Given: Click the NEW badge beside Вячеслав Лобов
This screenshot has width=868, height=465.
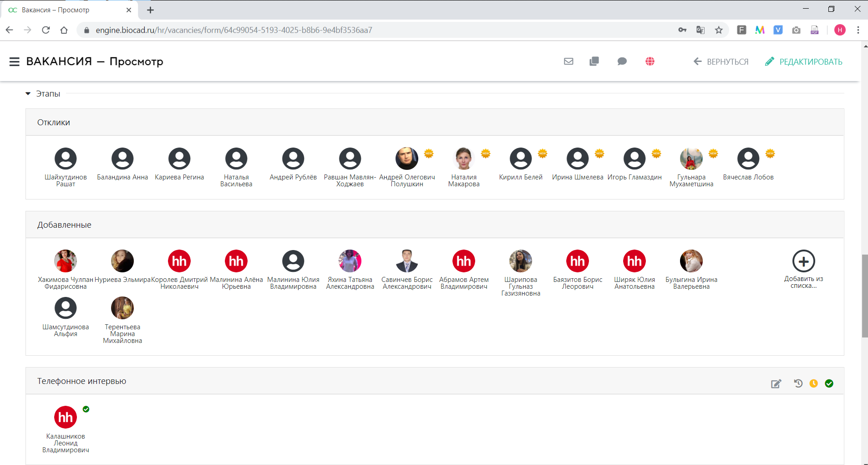Looking at the screenshot, I should (x=770, y=153).
